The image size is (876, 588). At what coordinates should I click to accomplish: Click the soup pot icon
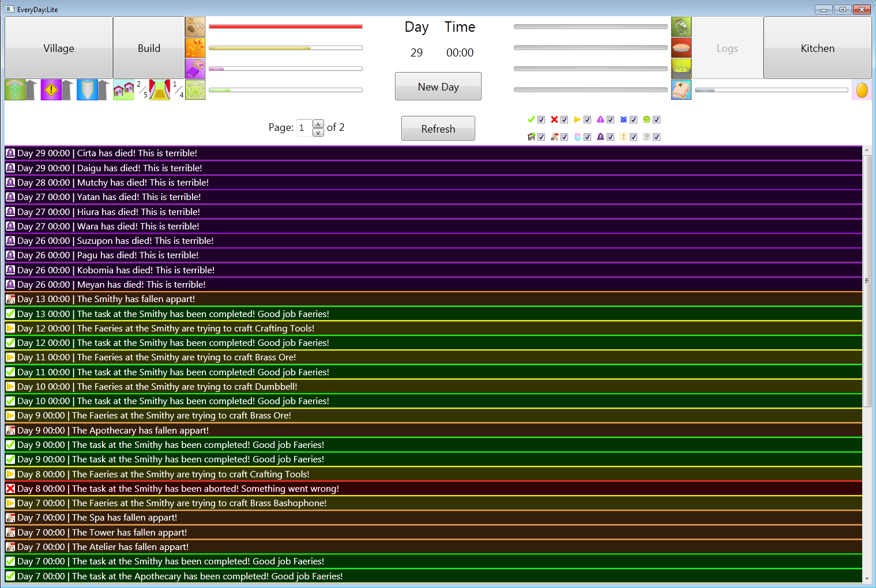pos(681,69)
